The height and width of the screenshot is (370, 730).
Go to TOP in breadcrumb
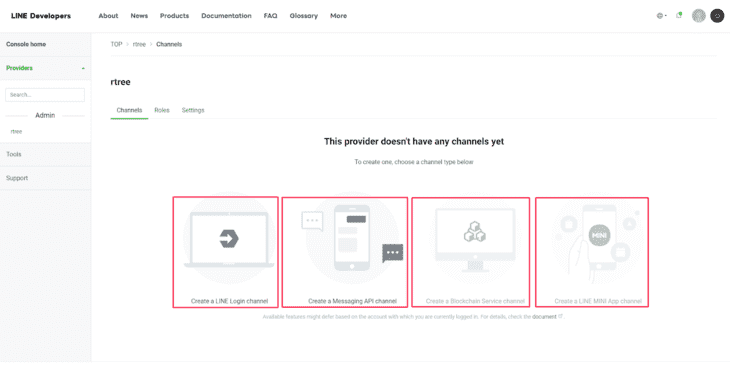pos(116,44)
